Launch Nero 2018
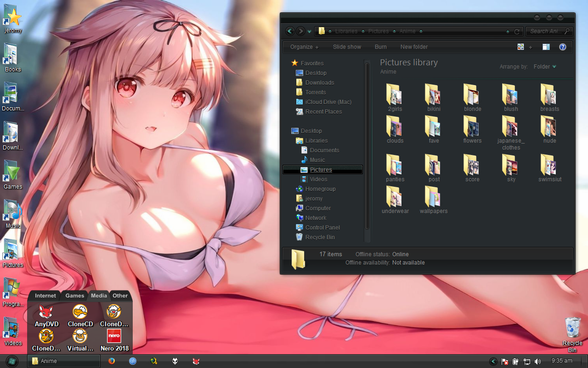The height and width of the screenshot is (368, 588). [x=114, y=340]
